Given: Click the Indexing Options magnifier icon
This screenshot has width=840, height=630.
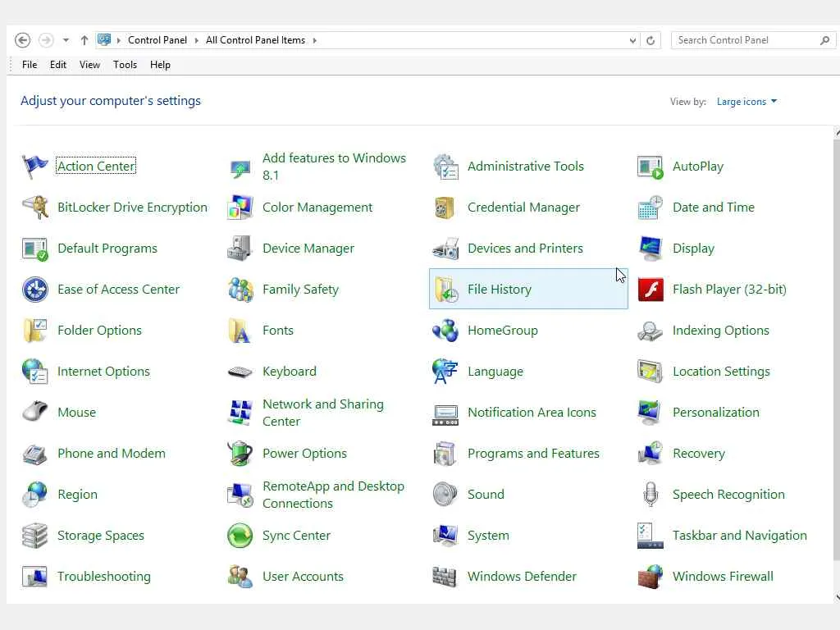Looking at the screenshot, I should pos(651,331).
